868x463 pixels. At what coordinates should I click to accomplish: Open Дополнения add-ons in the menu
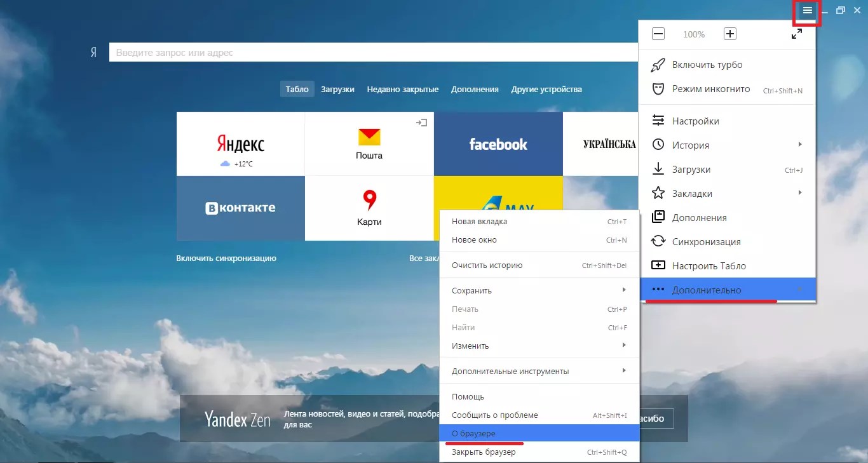[699, 218]
